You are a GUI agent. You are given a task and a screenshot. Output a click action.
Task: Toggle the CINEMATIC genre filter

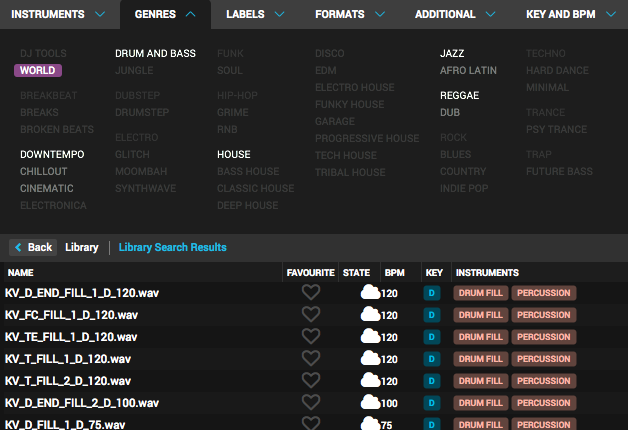pyautogui.click(x=46, y=189)
